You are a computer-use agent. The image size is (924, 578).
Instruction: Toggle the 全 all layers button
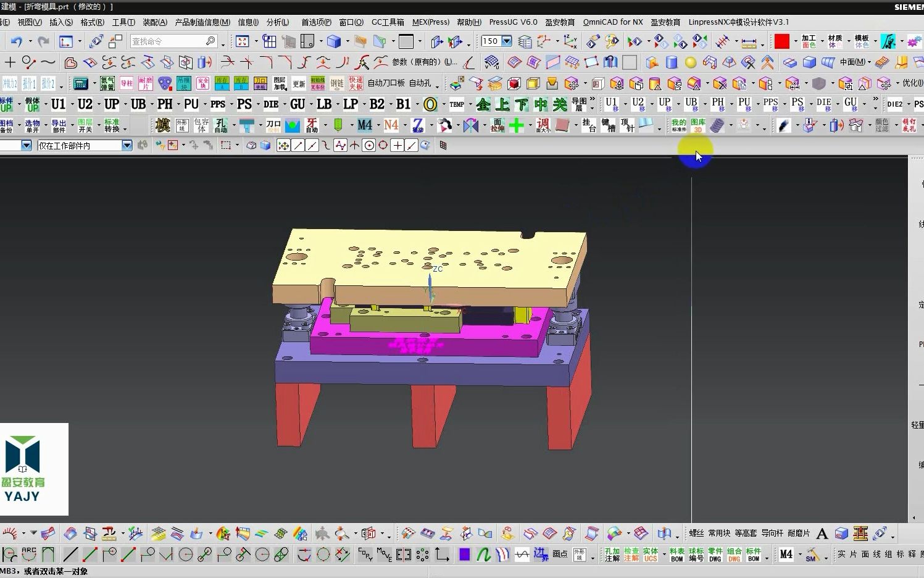(483, 104)
